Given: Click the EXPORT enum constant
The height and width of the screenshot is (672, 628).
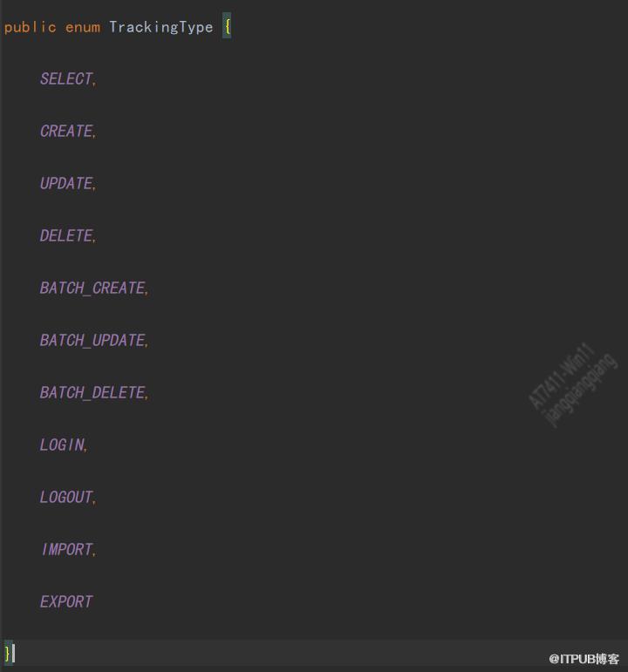Looking at the screenshot, I should tap(65, 601).
